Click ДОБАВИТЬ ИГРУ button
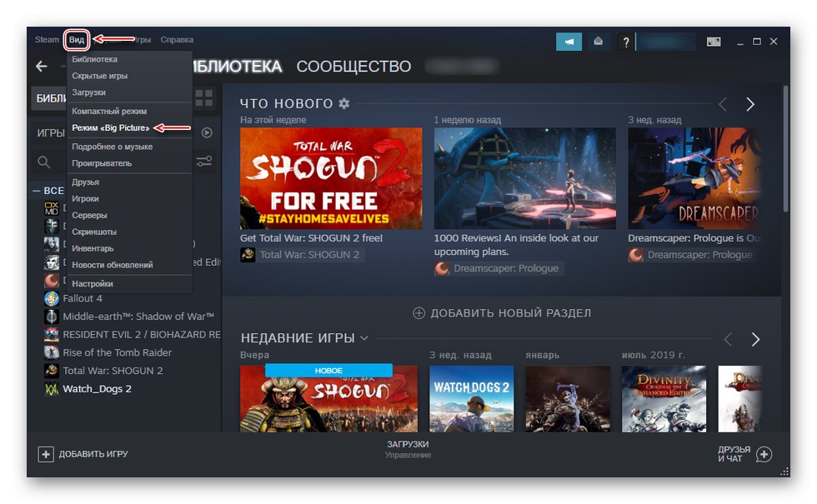Screen dimensions: 817x504 [83, 454]
